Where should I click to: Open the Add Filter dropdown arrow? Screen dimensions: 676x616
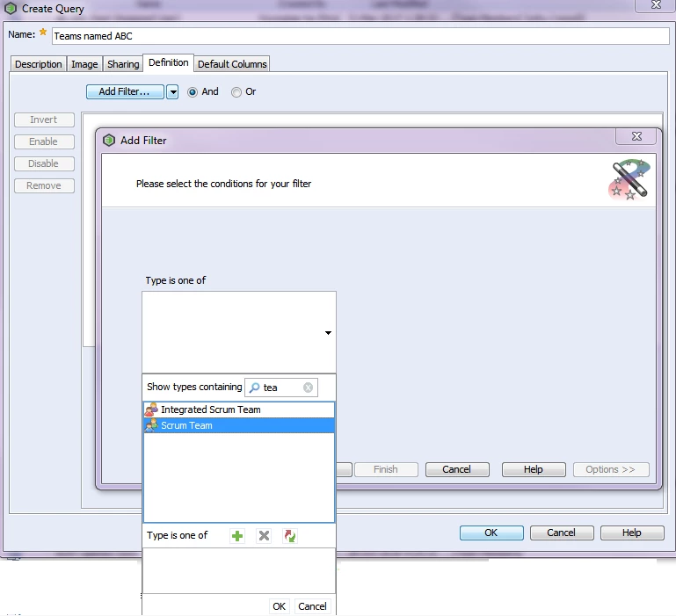172,91
